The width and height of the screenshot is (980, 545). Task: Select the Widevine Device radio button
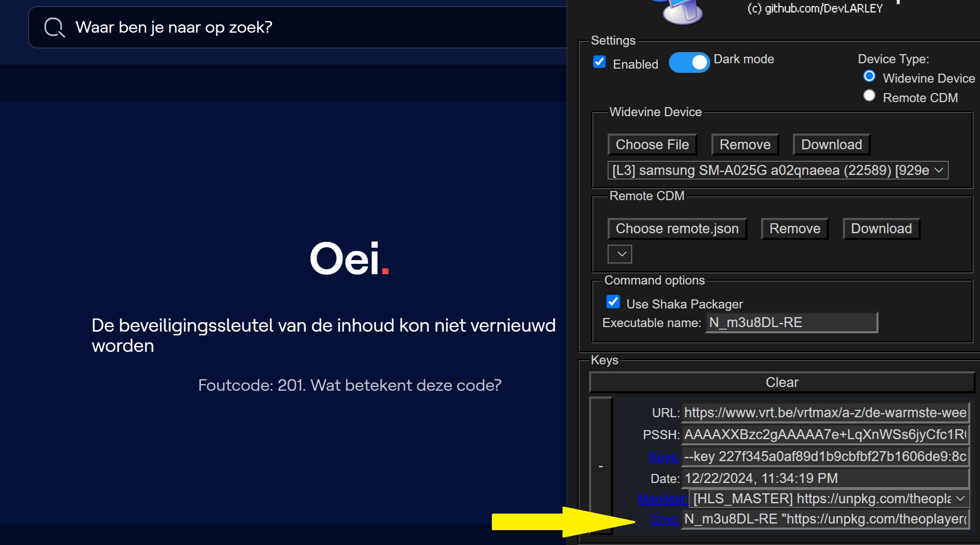869,76
